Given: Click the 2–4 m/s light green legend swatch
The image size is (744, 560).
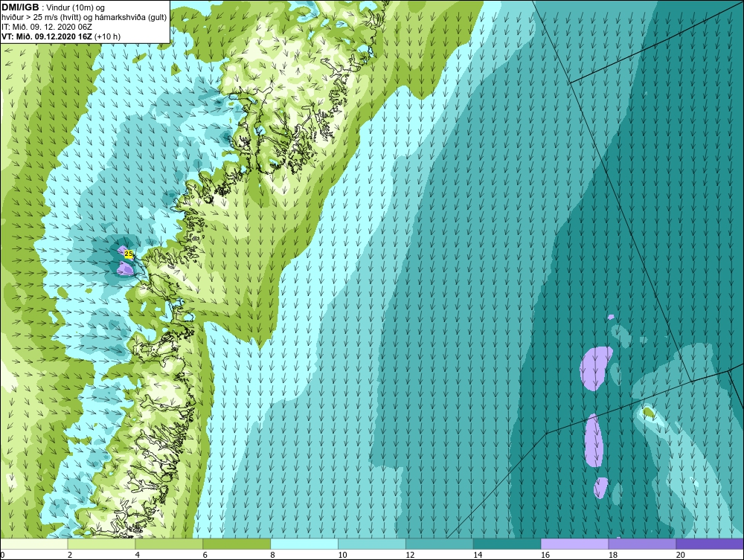Looking at the screenshot, I should click(101, 544).
